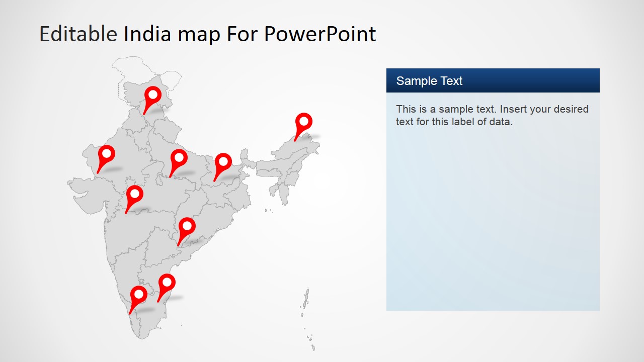Viewport: 644px width, 362px height.
Task: Select the red pin over Karnataka in the southwest
Action: coord(138,300)
